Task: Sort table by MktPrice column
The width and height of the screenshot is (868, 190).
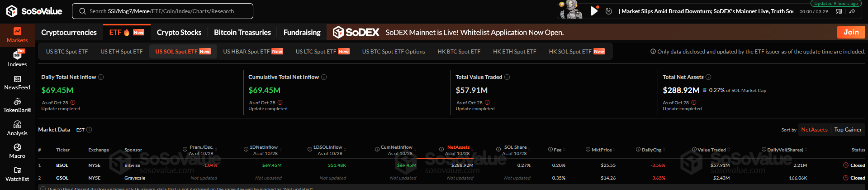Action: tap(601, 150)
